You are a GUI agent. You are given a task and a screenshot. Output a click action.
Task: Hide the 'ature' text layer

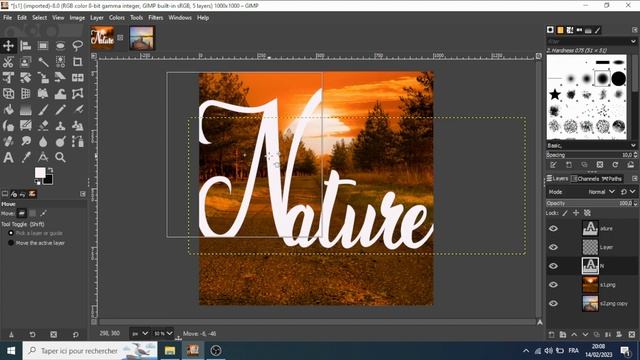click(x=553, y=228)
